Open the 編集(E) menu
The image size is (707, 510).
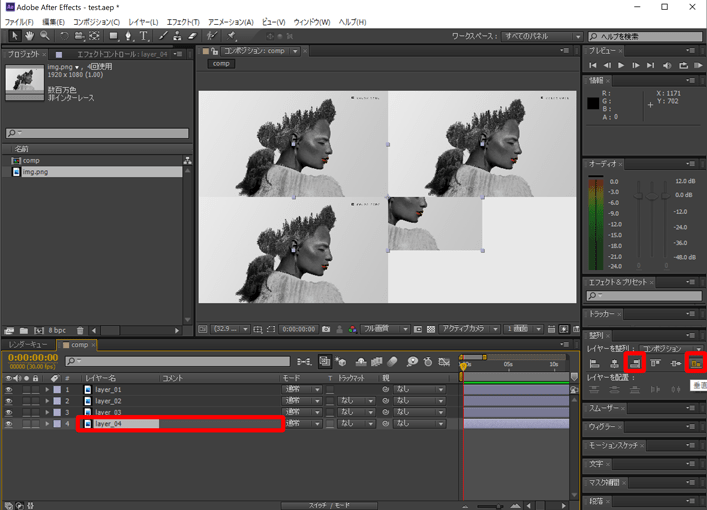click(53, 22)
